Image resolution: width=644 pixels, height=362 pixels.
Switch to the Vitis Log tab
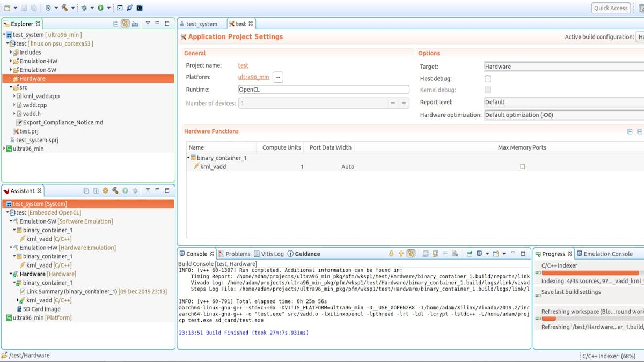pos(269,254)
